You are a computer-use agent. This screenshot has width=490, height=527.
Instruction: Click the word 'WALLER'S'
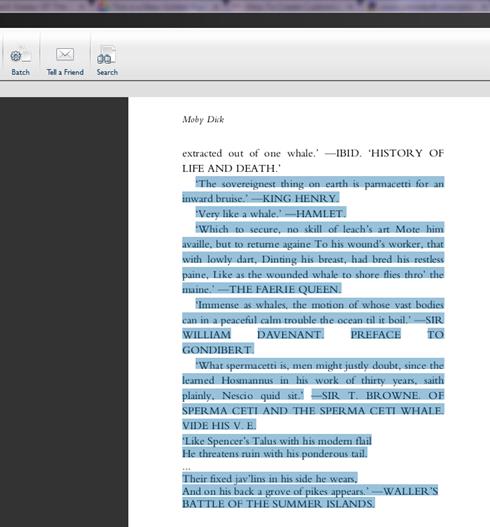pyautogui.click(x=410, y=491)
